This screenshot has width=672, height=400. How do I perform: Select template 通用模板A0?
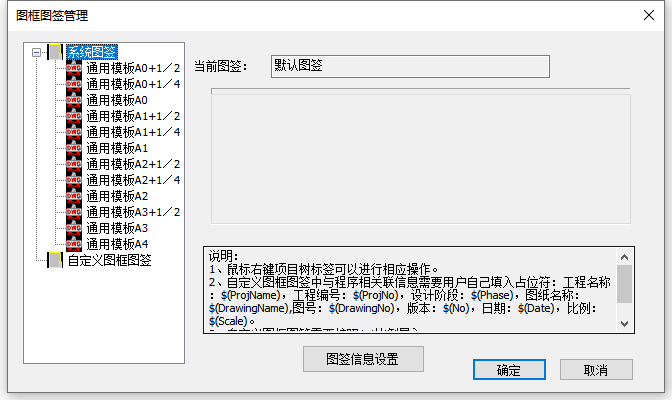pos(117,100)
